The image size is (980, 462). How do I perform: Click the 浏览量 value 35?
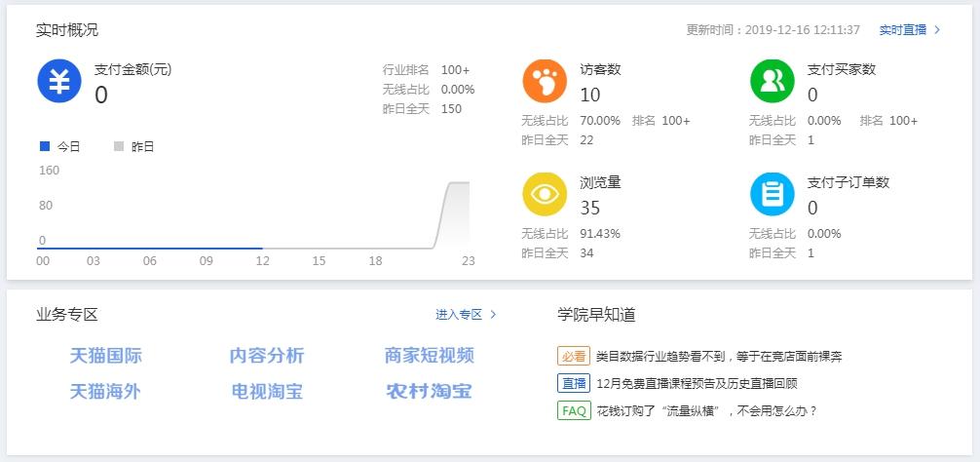tap(590, 208)
